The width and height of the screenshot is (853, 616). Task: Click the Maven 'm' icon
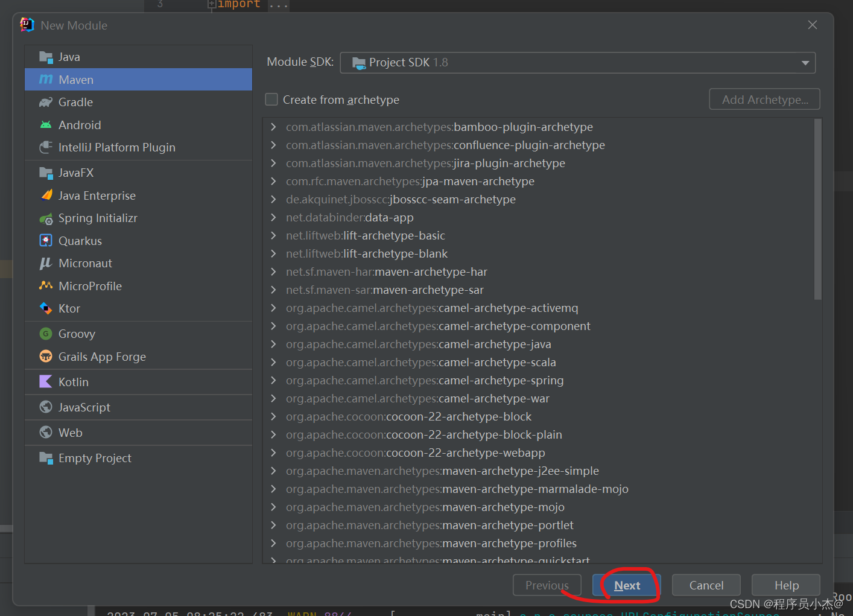coord(46,80)
